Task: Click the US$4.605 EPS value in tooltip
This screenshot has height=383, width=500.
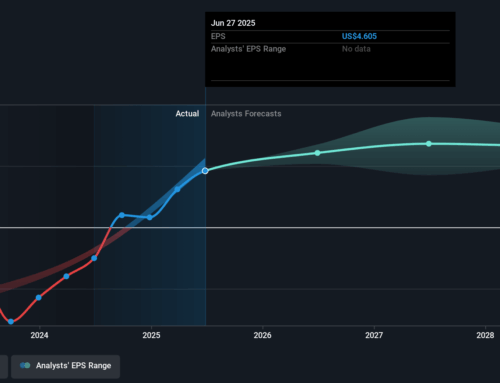Action: coord(359,36)
